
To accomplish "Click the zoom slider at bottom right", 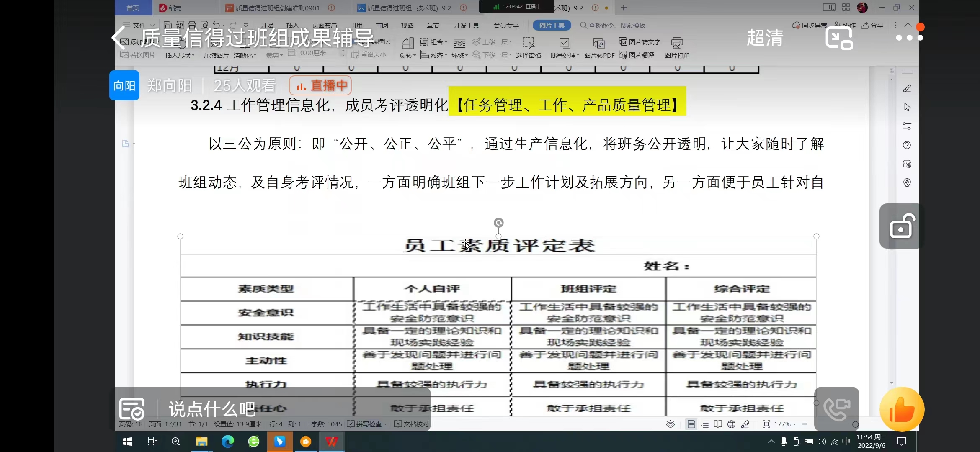I will click(855, 424).
